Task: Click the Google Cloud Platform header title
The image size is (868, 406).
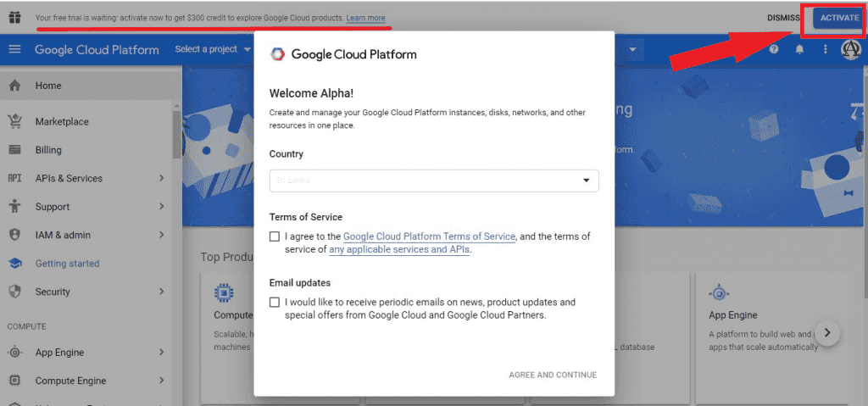Action: pos(97,49)
